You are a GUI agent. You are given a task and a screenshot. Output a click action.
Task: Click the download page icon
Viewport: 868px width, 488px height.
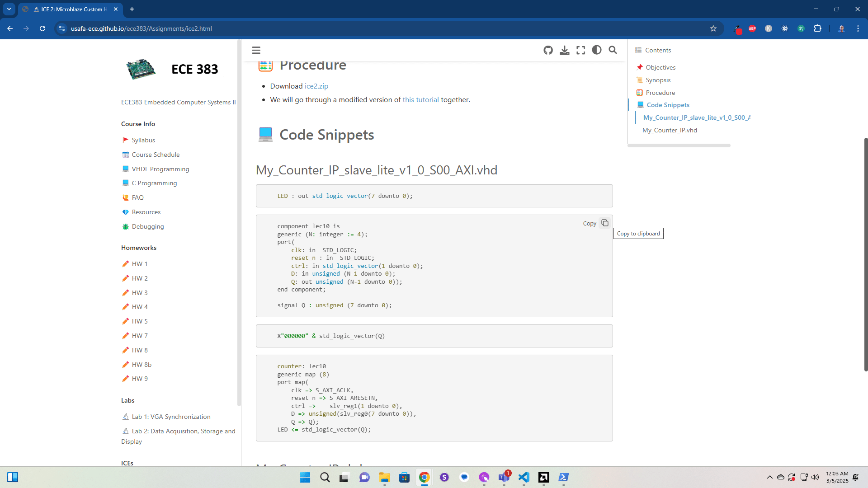pyautogui.click(x=564, y=50)
